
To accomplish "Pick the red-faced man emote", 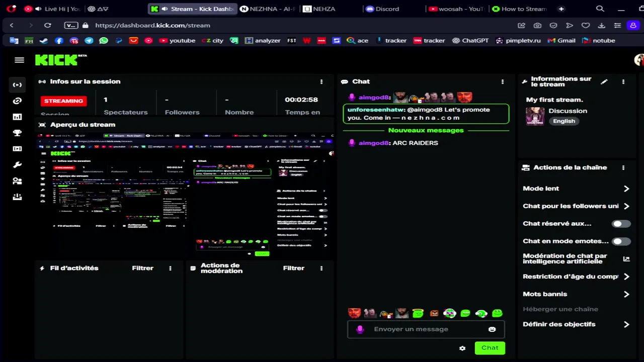I will pyautogui.click(x=354, y=313).
